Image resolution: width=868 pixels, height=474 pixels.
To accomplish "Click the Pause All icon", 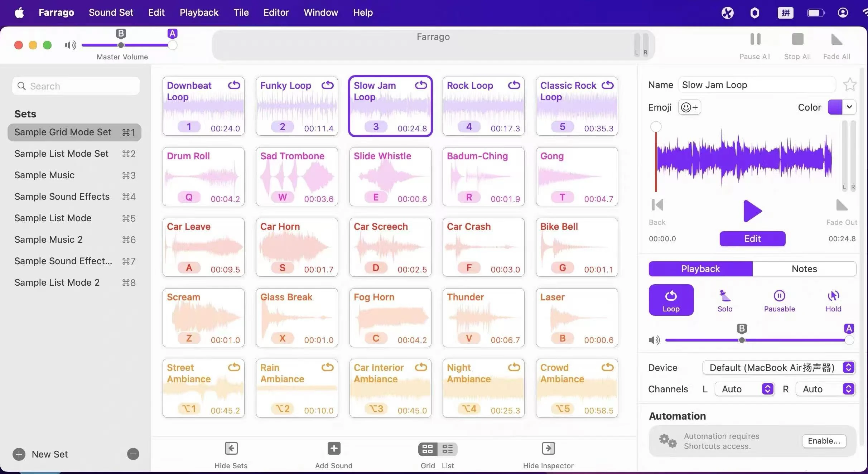I will point(755,39).
